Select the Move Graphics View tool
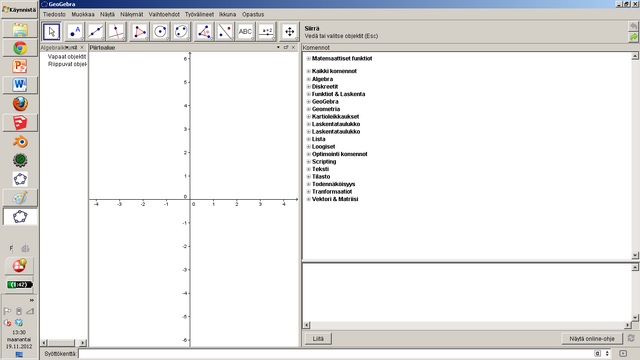Viewport: 640px width, 360px height. click(x=289, y=32)
